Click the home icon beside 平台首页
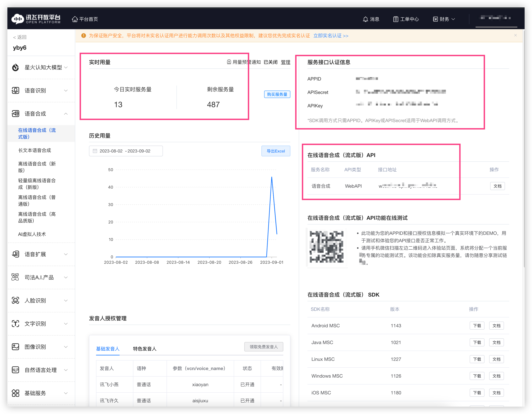The image size is (532, 414). pyautogui.click(x=75, y=19)
